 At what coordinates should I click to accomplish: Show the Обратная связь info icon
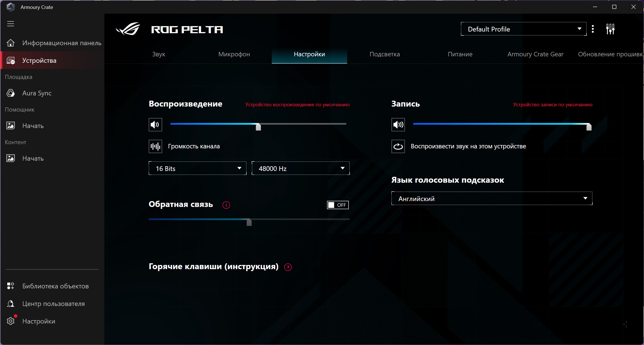click(x=226, y=205)
